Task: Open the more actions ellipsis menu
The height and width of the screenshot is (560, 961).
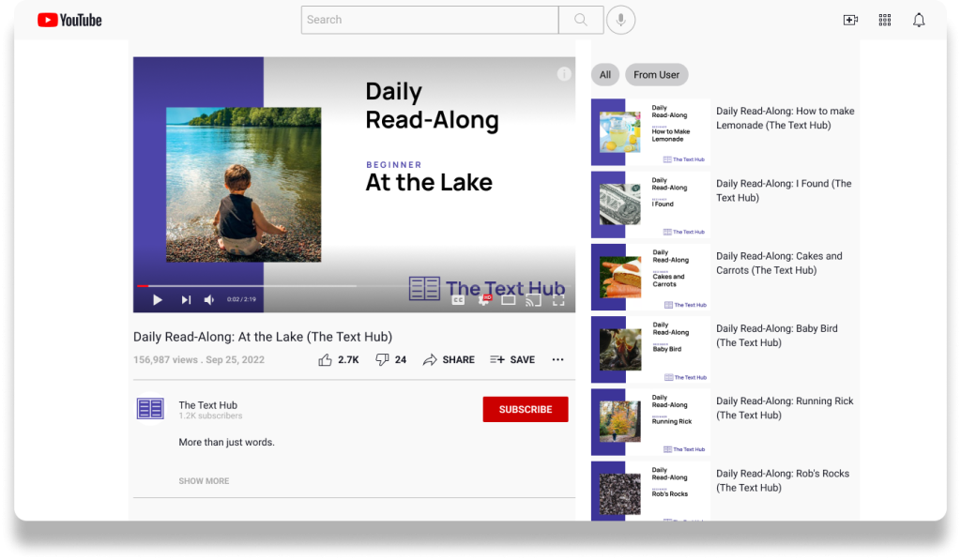Action: pyautogui.click(x=557, y=359)
